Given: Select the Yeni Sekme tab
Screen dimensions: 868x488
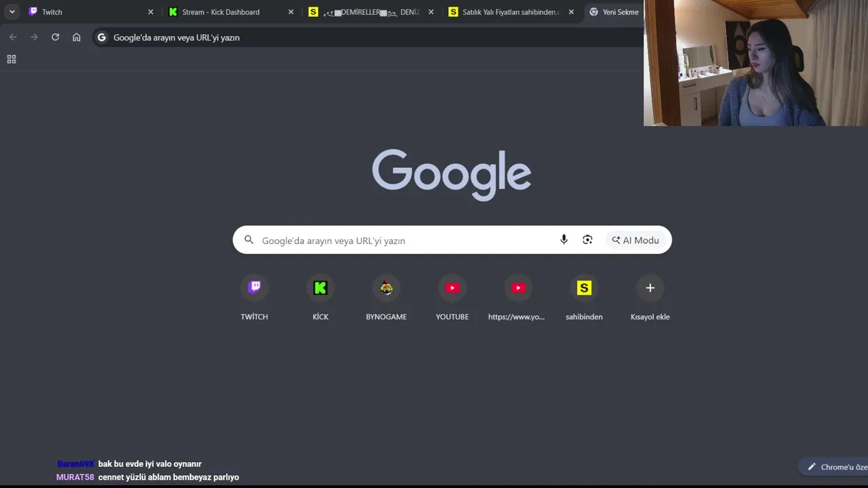Looking at the screenshot, I should [x=614, y=12].
